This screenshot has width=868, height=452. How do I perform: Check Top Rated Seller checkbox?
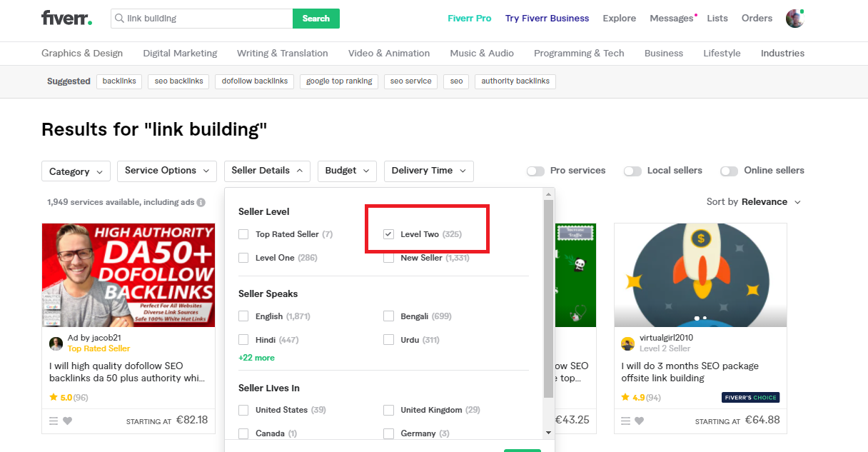click(243, 234)
